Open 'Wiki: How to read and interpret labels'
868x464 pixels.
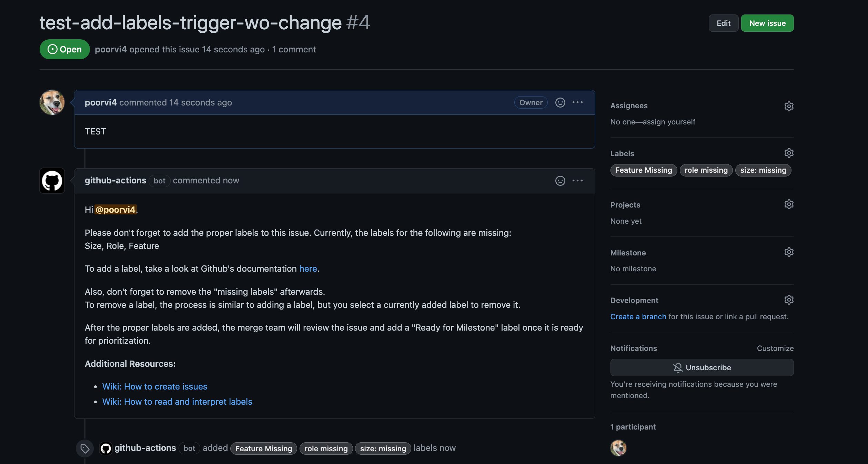click(177, 402)
